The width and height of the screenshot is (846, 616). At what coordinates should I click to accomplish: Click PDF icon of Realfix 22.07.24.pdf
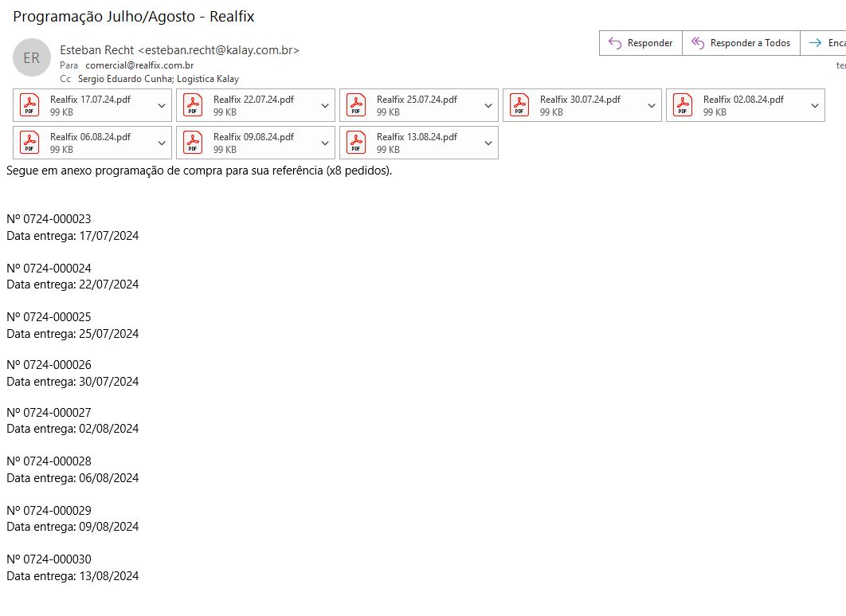pyautogui.click(x=193, y=105)
